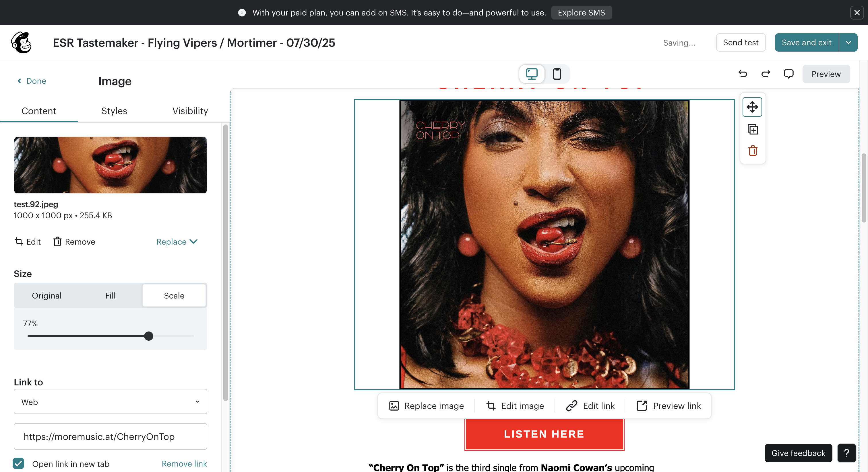Viewport: 868px width, 472px height.
Task: Click the Edit crop icon in sidebar
Action: pos(28,241)
